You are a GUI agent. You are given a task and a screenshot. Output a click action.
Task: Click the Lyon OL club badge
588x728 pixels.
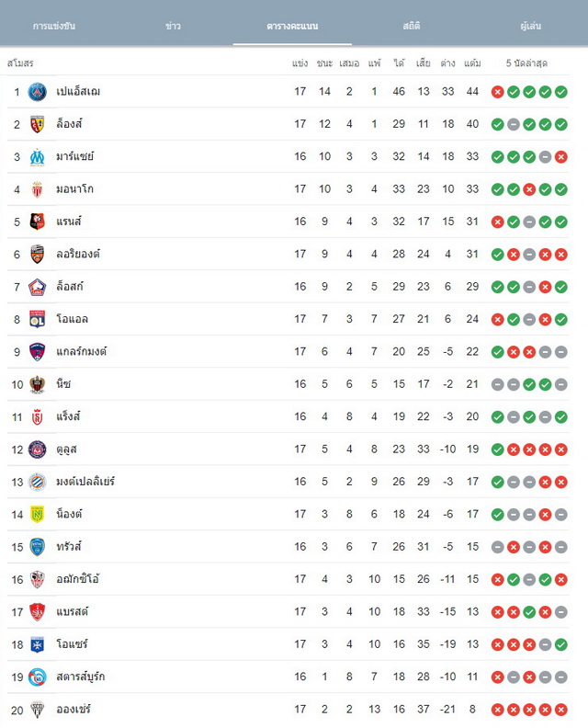click(x=37, y=320)
